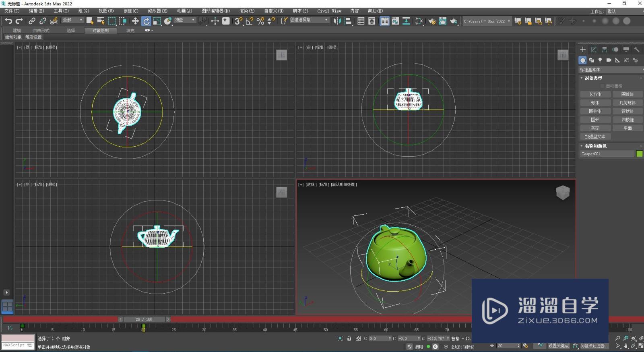Redo the last undone action
The width and height of the screenshot is (644, 352).
click(19, 21)
